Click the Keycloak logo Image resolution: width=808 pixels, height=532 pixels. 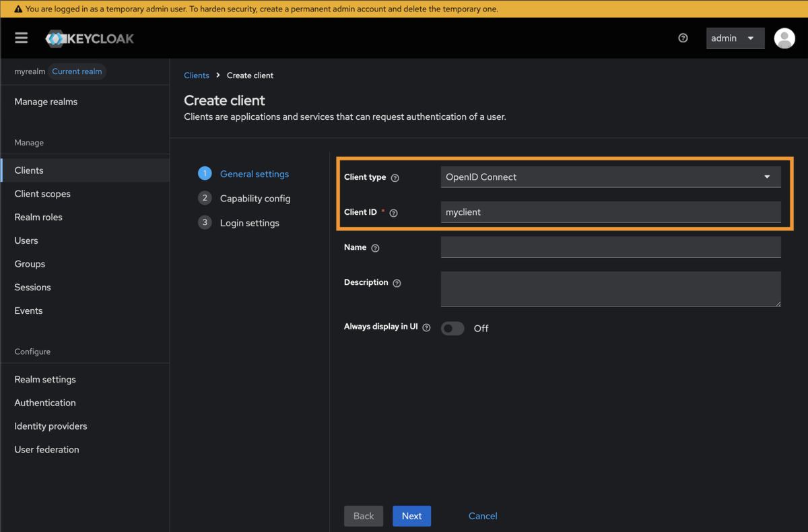click(x=90, y=38)
